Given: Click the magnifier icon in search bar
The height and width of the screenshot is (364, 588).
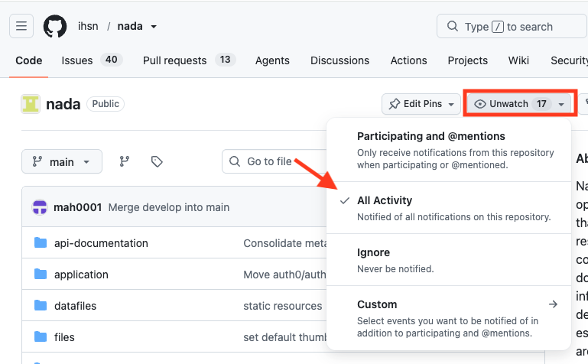Looking at the screenshot, I should pyautogui.click(x=453, y=26).
